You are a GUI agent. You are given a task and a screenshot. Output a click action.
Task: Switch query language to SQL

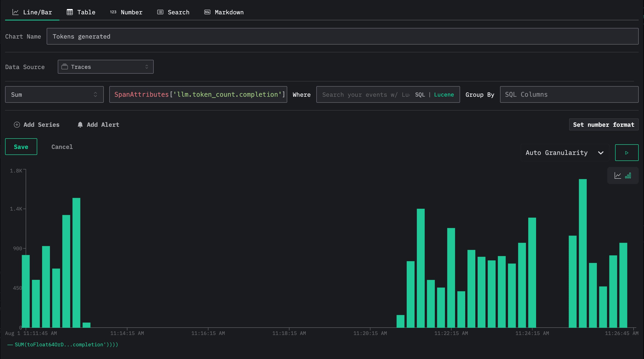point(420,95)
